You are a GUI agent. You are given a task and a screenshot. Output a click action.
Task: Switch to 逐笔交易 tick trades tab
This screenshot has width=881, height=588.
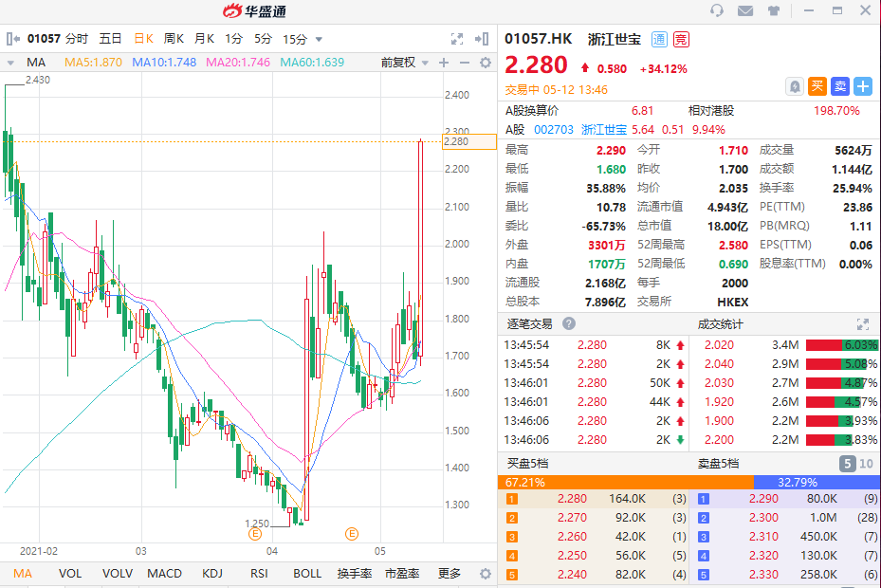pyautogui.click(x=529, y=323)
